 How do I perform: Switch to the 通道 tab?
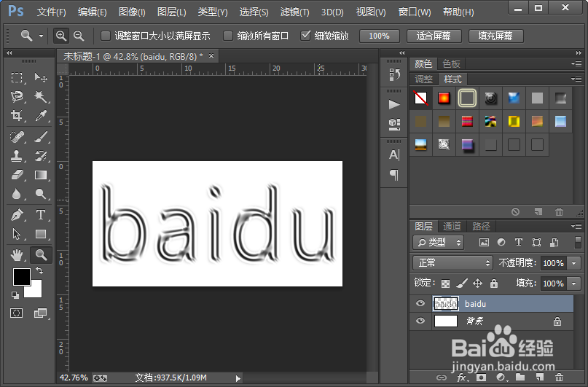(x=452, y=226)
